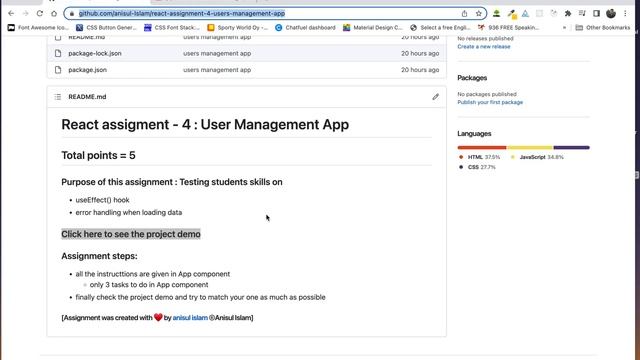Click the Total points = 5 heading
The width and height of the screenshot is (640, 360).
tap(98, 156)
